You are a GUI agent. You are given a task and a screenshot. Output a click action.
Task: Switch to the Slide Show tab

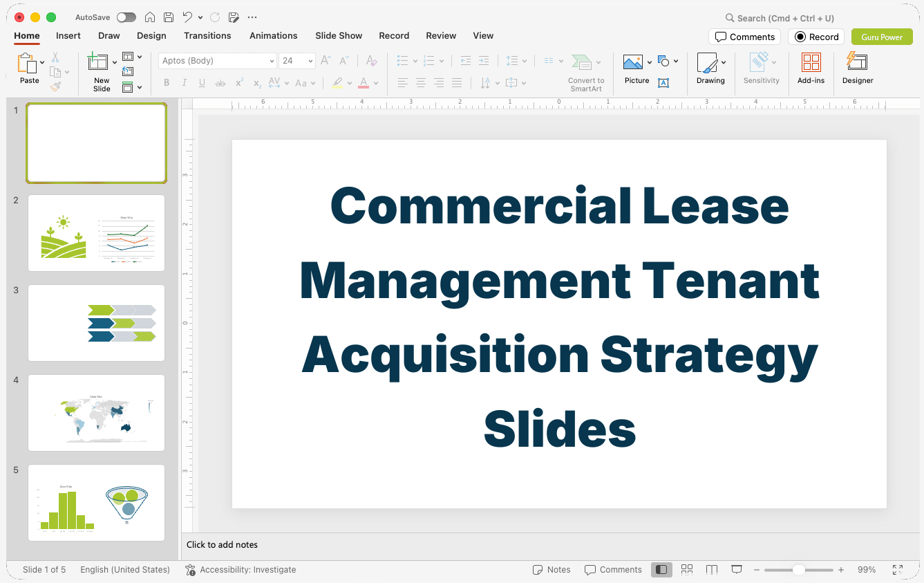(x=339, y=36)
